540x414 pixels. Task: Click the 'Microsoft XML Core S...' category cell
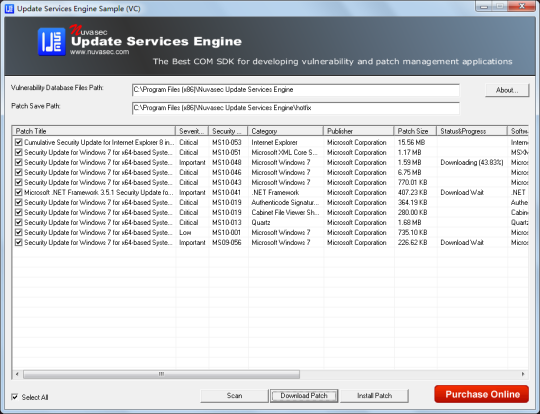(x=285, y=152)
